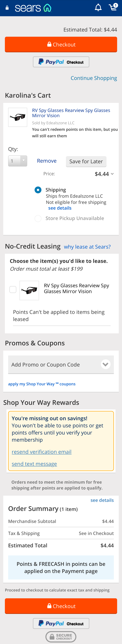Open Continue Shopping link
Viewport: 122px width, 644px height.
coord(94,78)
